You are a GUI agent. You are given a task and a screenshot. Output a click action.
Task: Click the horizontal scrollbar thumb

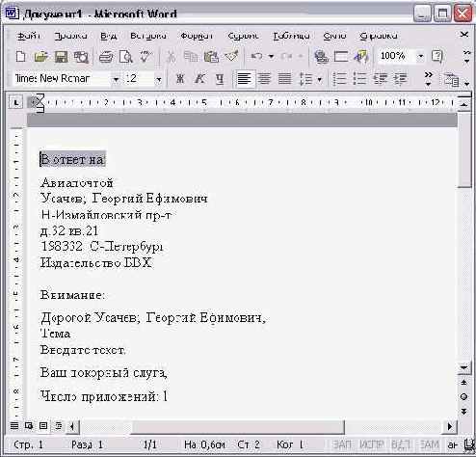coord(238,427)
